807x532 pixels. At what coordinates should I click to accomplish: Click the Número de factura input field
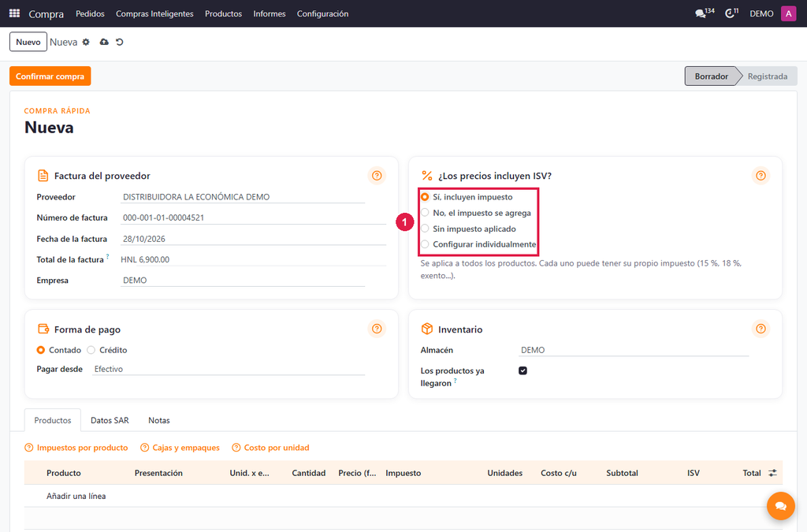click(x=253, y=218)
